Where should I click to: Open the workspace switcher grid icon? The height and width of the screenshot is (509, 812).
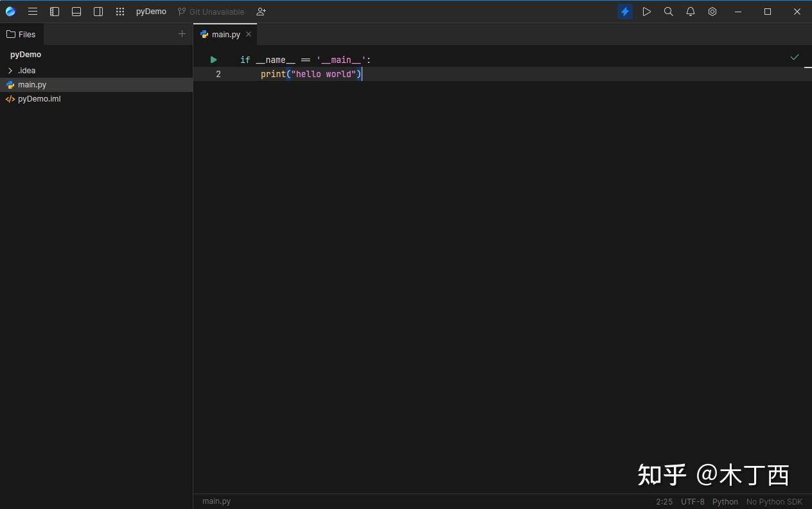119,11
